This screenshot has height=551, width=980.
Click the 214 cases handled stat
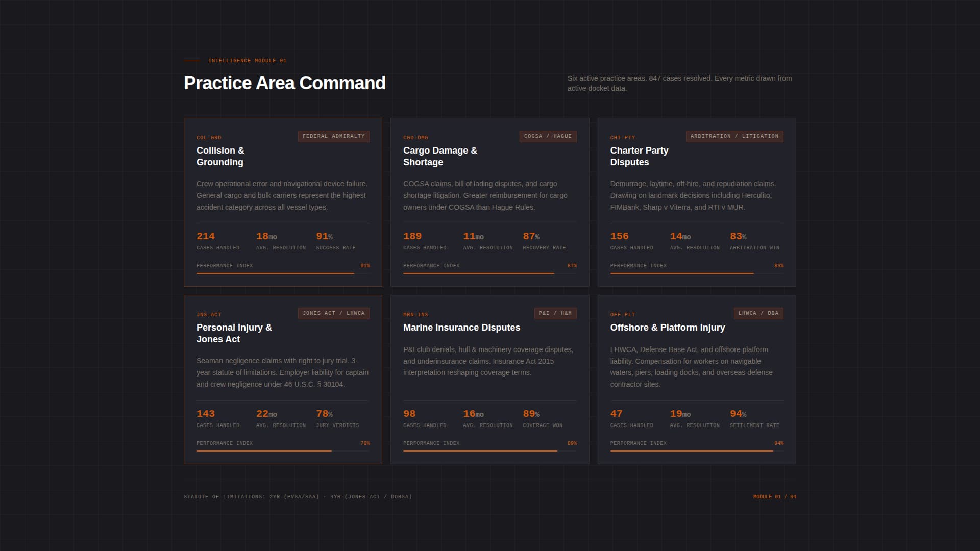pos(205,236)
